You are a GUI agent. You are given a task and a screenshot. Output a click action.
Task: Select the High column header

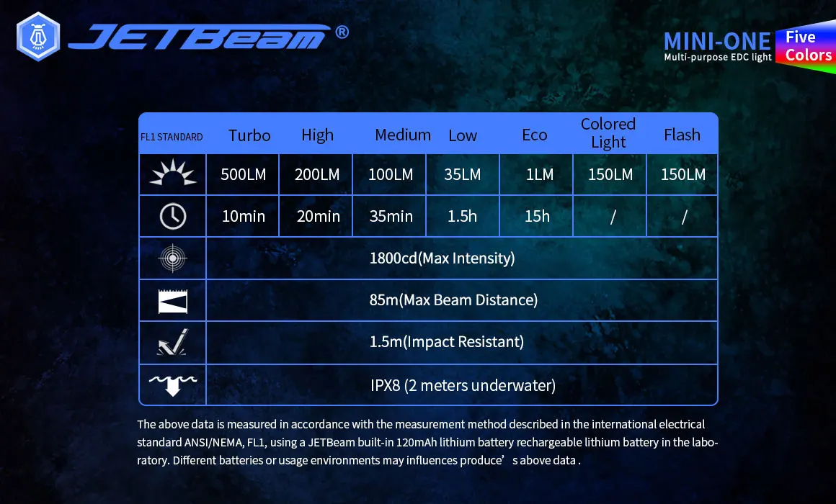[x=318, y=135]
